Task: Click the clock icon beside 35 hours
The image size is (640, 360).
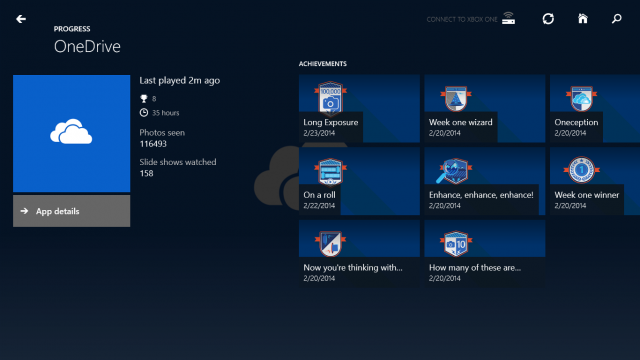Action: (x=144, y=113)
